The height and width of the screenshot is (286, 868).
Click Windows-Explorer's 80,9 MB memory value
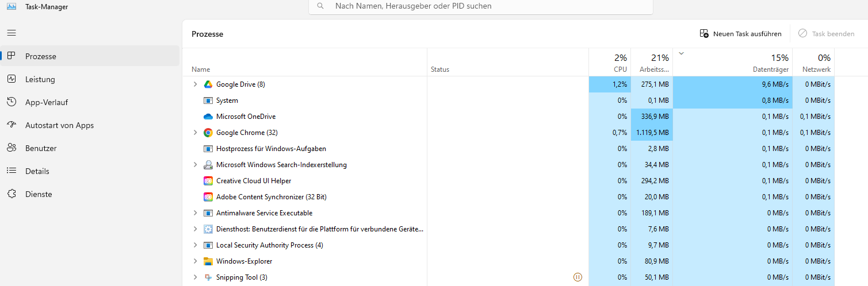coord(656,261)
